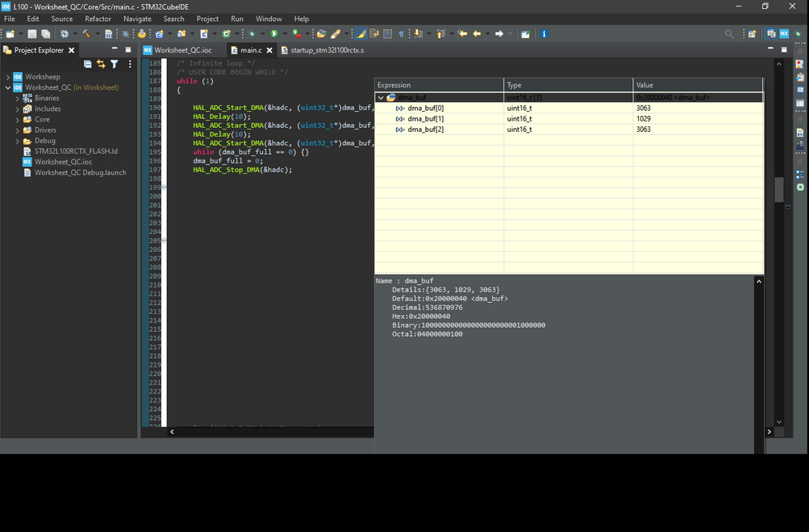Open the blue Information Center icon
The height and width of the screenshot is (532, 809).
[x=543, y=34]
